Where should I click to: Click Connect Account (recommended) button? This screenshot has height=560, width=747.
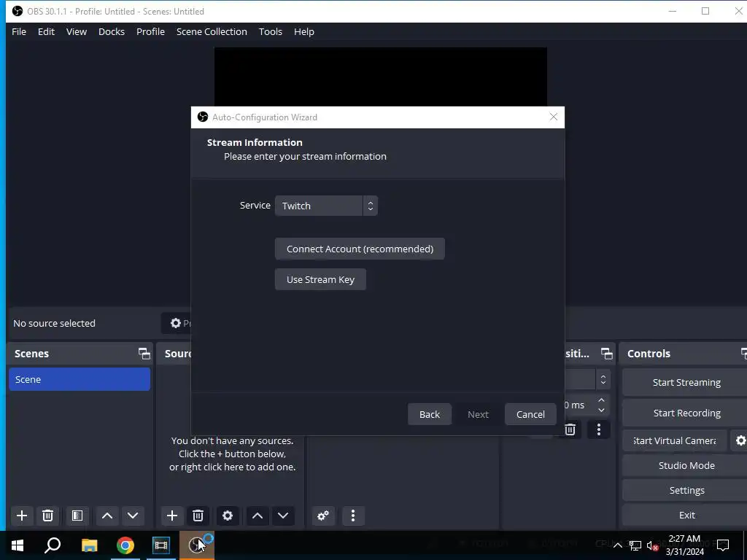(x=360, y=249)
